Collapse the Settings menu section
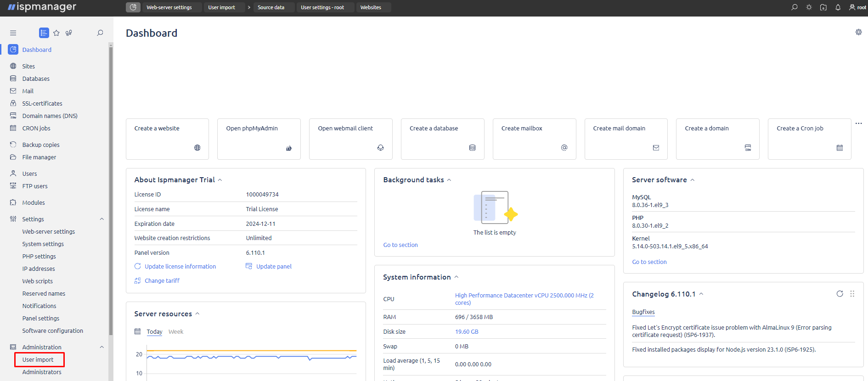Image resolution: width=868 pixels, height=381 pixels. (x=102, y=219)
